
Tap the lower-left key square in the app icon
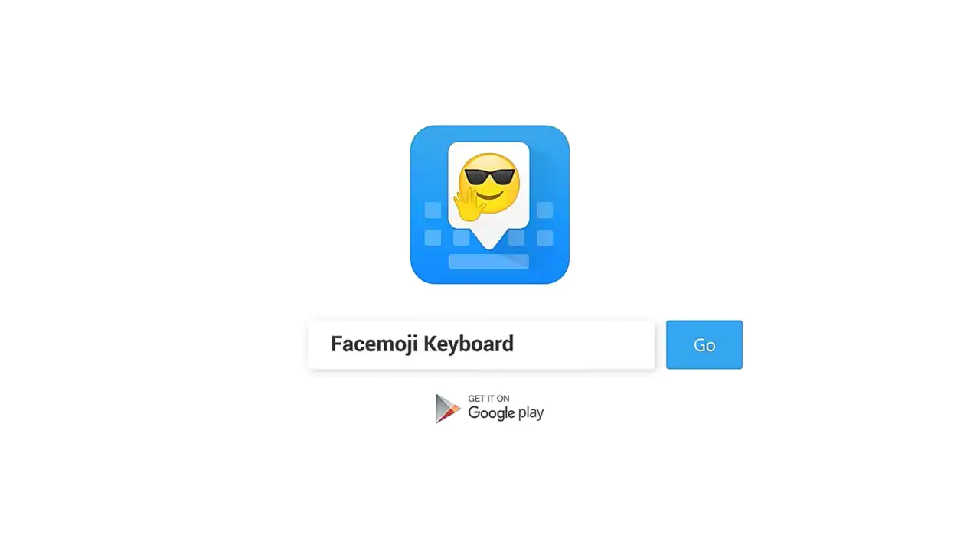(x=433, y=238)
